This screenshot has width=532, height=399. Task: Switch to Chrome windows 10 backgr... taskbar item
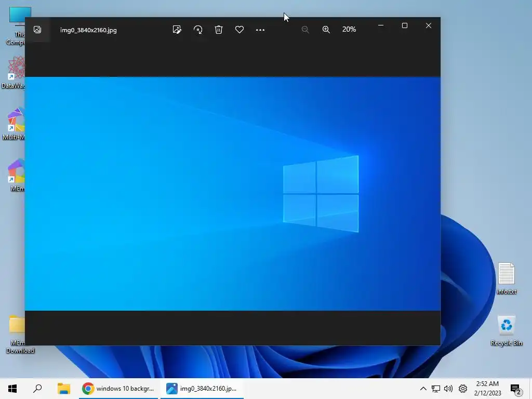pos(118,389)
